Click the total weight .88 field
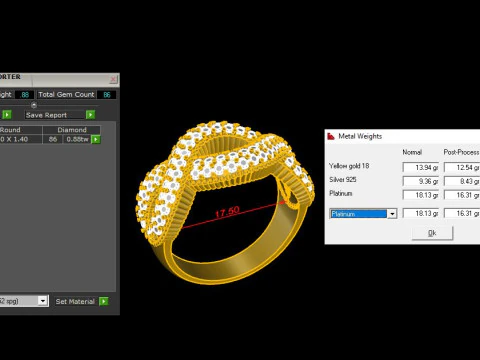The image size is (480, 360). coord(25,95)
